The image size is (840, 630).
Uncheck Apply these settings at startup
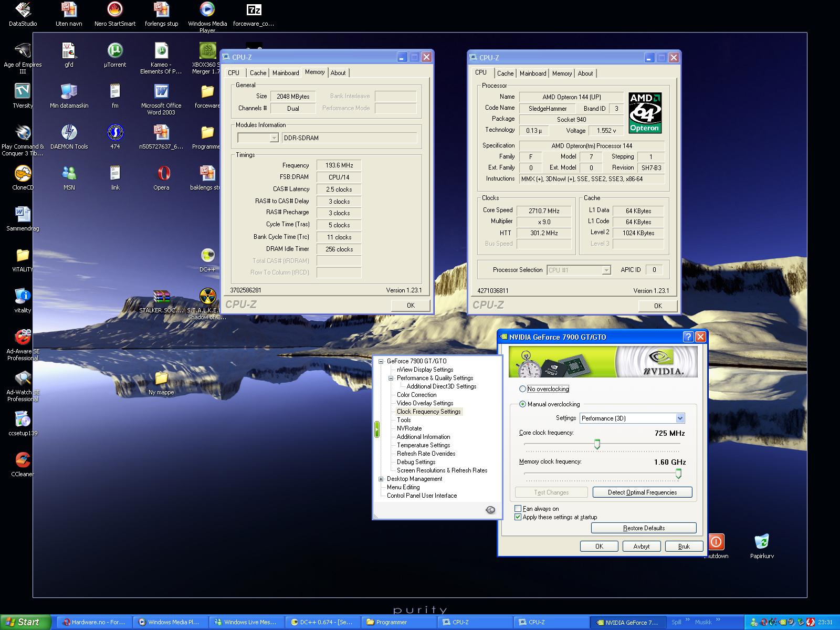[x=518, y=517]
